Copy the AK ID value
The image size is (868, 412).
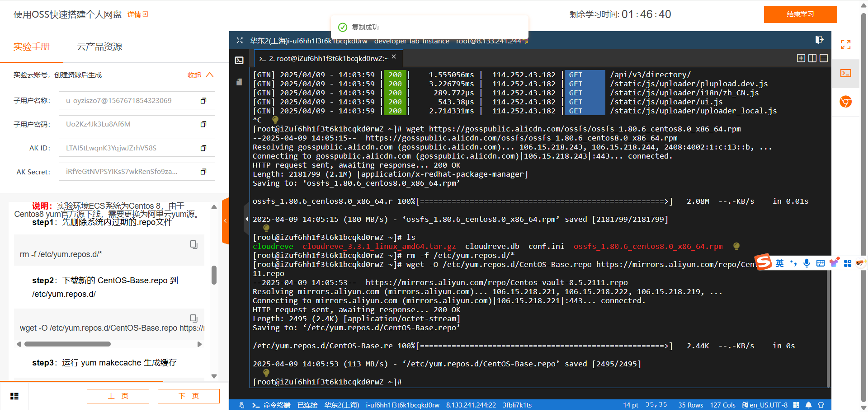click(203, 148)
